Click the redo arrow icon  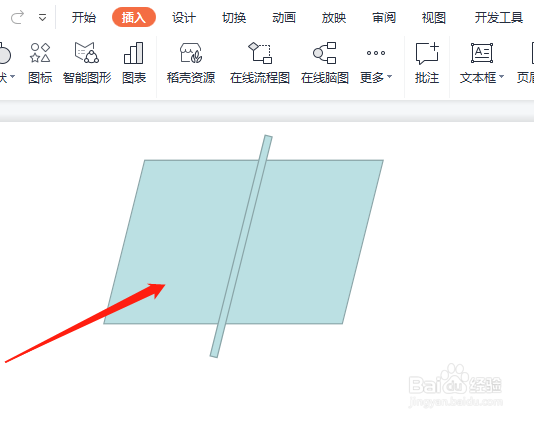point(17,17)
